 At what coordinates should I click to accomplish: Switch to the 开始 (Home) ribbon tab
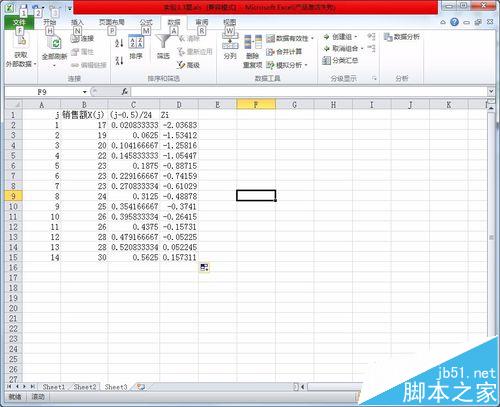click(x=49, y=22)
